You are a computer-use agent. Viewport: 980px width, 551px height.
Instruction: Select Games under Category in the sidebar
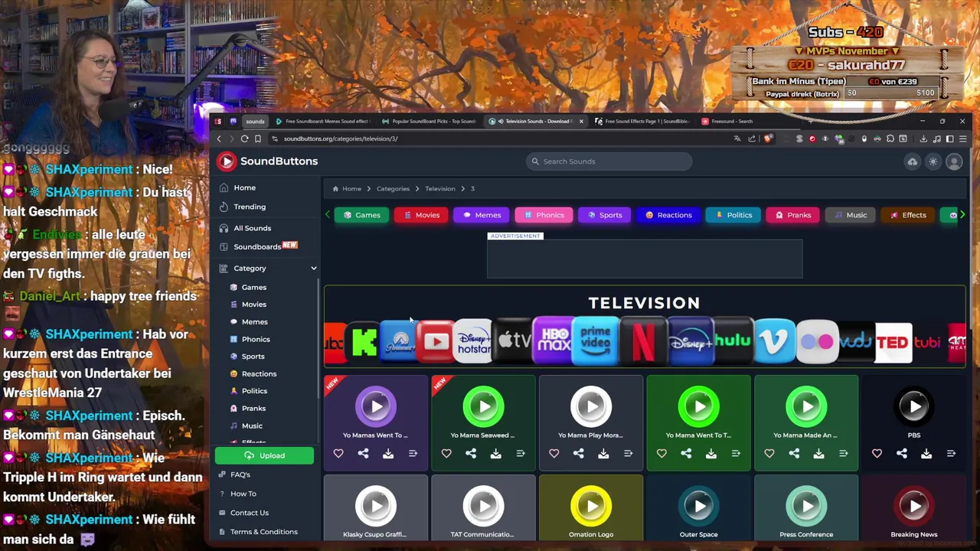pyautogui.click(x=253, y=287)
